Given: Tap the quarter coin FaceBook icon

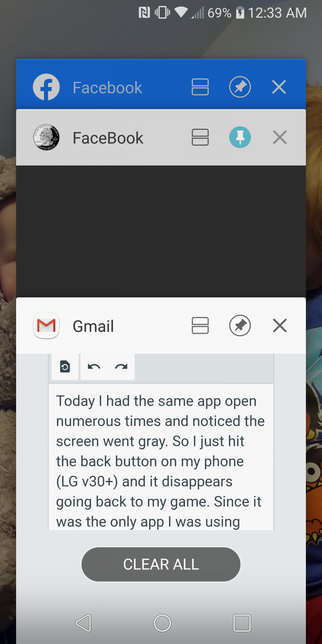Looking at the screenshot, I should click(x=46, y=137).
